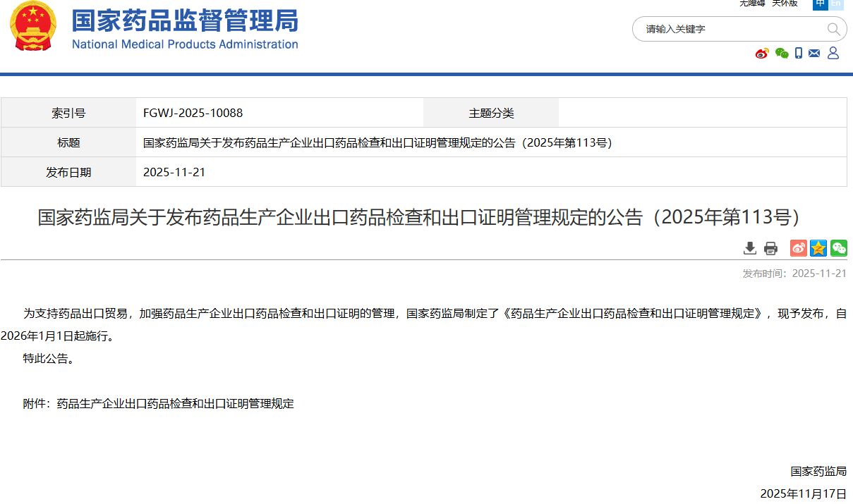The image size is (853, 504).
Task: Open attachment 药品生产企业出口药品检查和出口证明管理规定
Action: point(175,404)
